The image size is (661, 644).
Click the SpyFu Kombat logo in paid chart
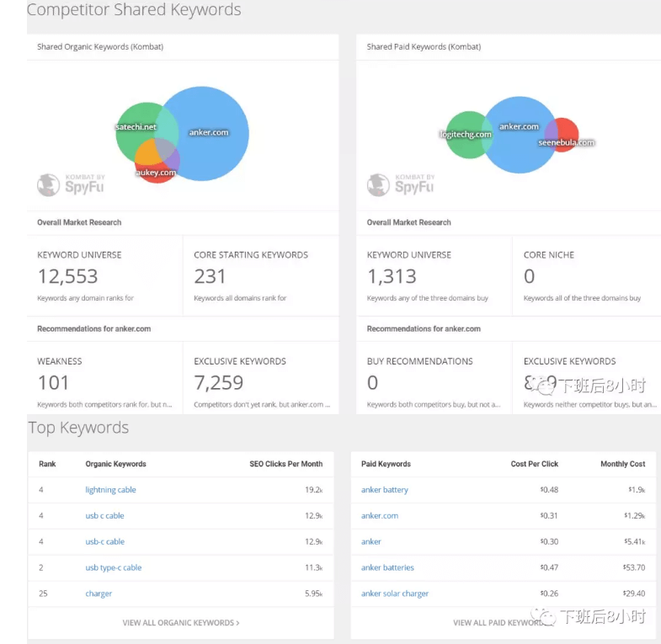tap(401, 184)
